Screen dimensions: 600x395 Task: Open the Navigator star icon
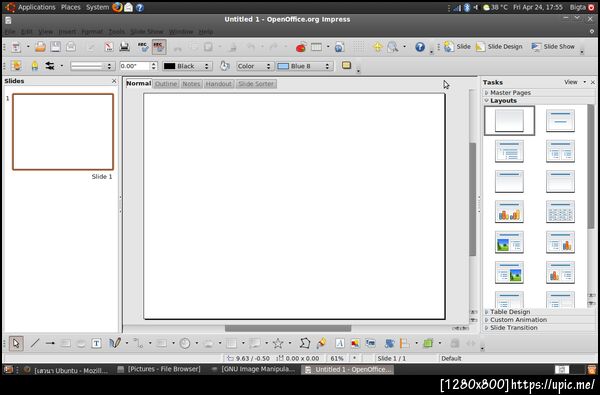378,47
